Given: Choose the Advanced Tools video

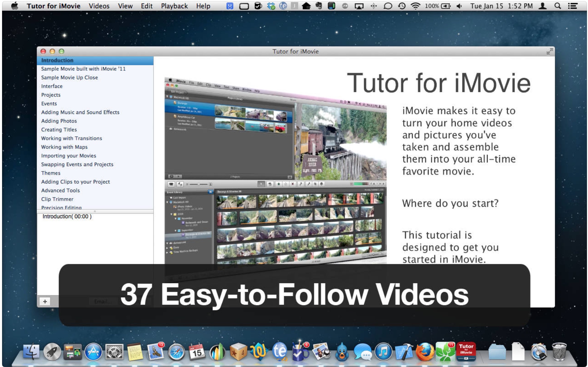Looking at the screenshot, I should [60, 190].
